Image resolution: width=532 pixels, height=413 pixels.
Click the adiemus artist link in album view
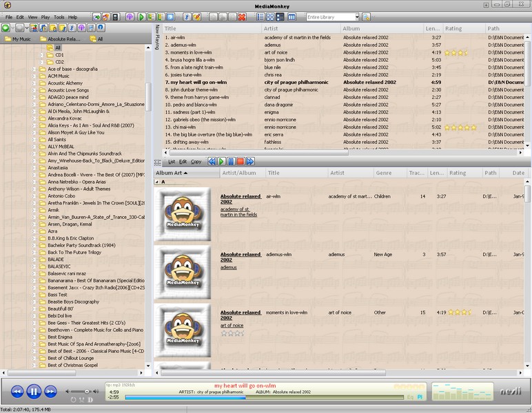[229, 267]
